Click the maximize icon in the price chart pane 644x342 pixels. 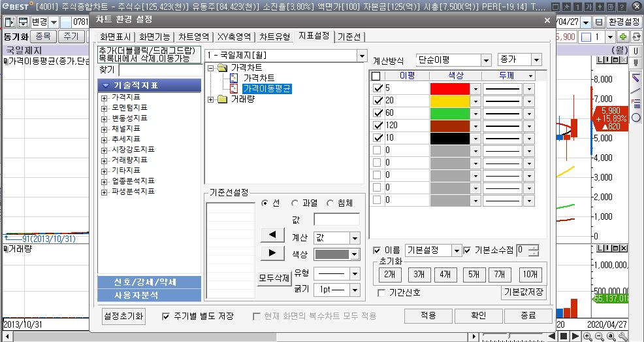(x=616, y=60)
